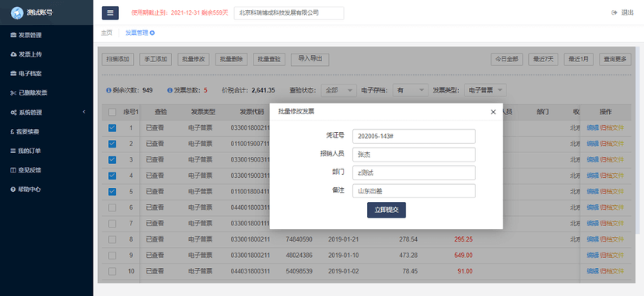The image size is (644, 296).
Task: Close the 批量修改发票 dialog
Action: [x=493, y=112]
